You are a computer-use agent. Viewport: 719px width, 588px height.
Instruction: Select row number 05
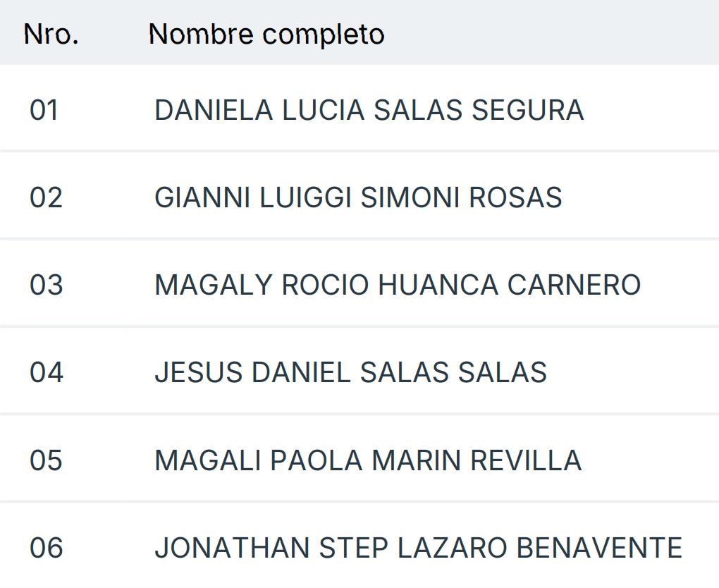pos(47,460)
